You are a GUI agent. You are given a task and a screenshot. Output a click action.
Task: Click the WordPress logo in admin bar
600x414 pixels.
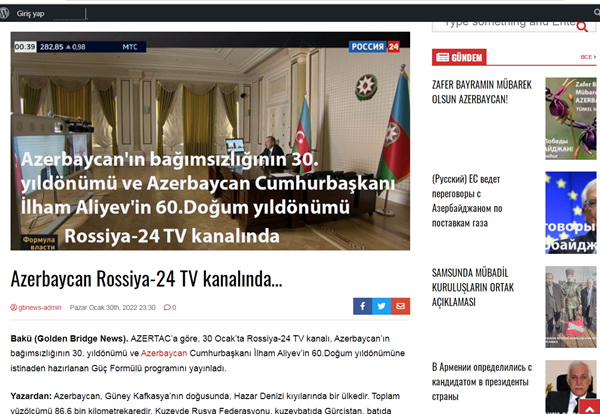4,13
